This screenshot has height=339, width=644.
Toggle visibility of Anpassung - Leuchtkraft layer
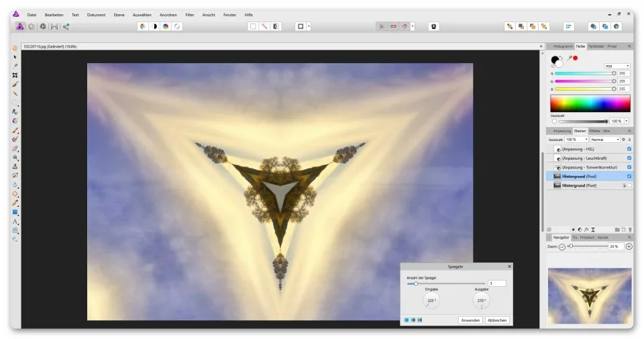pos(629,158)
